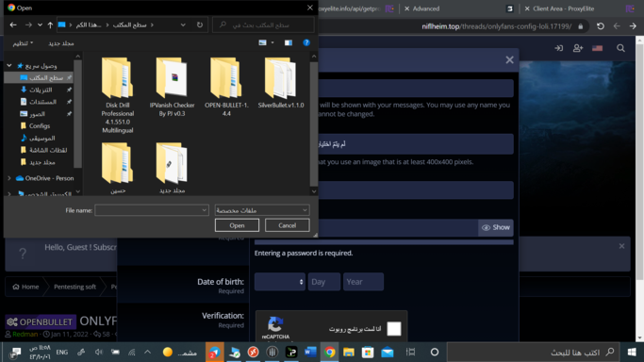Reload the page in Chrome

coord(601,26)
